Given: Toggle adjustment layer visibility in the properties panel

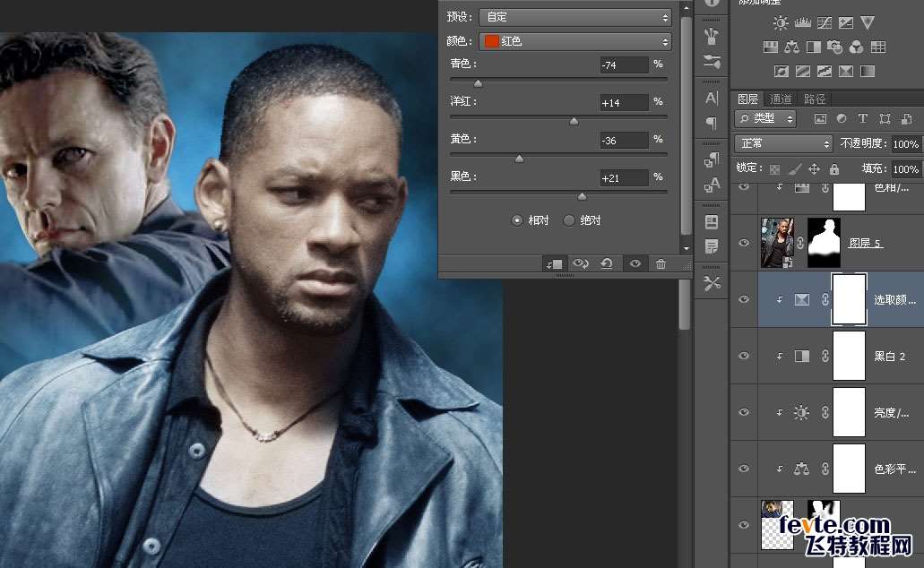Looking at the screenshot, I should click(635, 263).
